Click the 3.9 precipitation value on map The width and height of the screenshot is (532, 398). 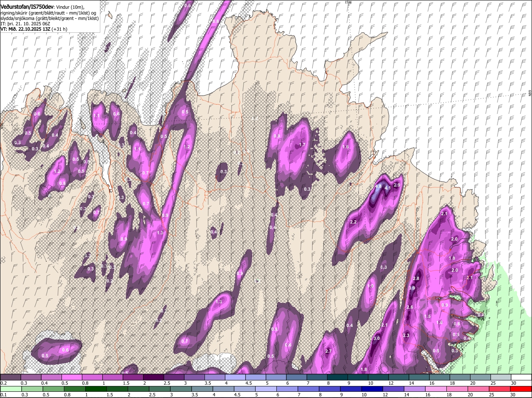pos(412,288)
